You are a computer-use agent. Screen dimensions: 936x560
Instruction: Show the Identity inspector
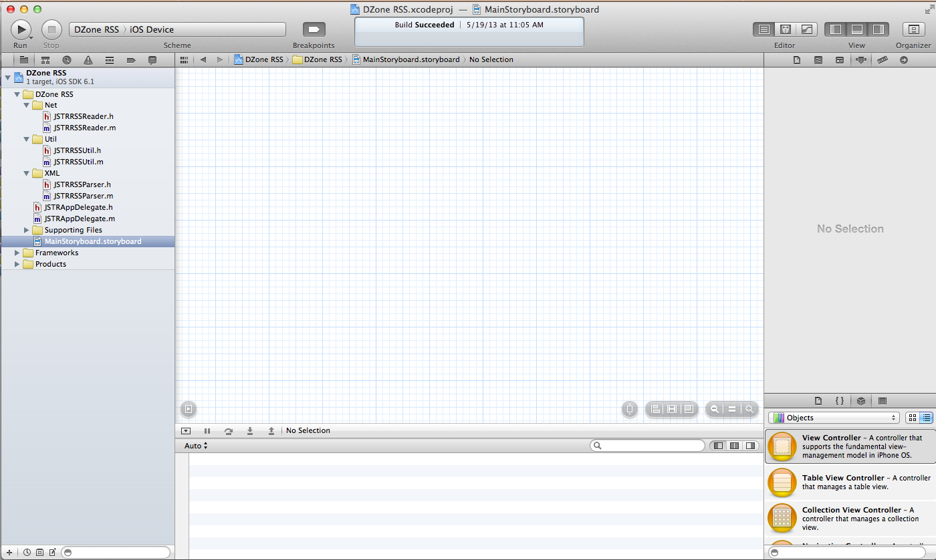(x=840, y=60)
